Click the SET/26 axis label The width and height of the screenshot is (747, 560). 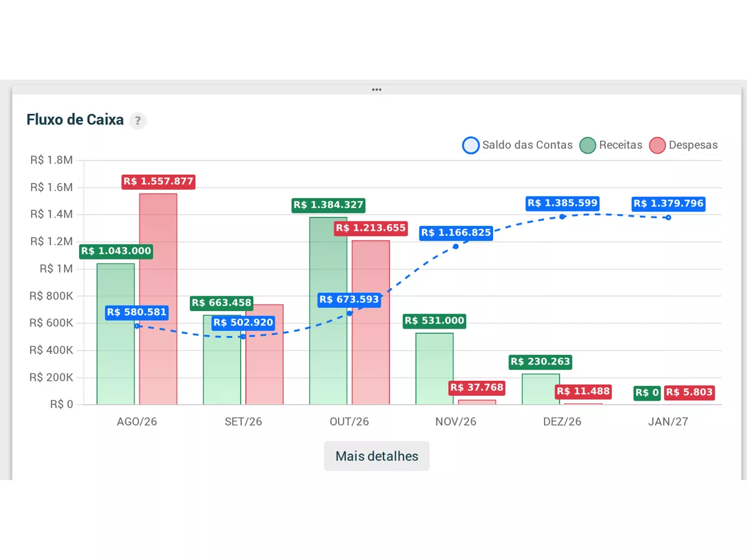click(243, 421)
